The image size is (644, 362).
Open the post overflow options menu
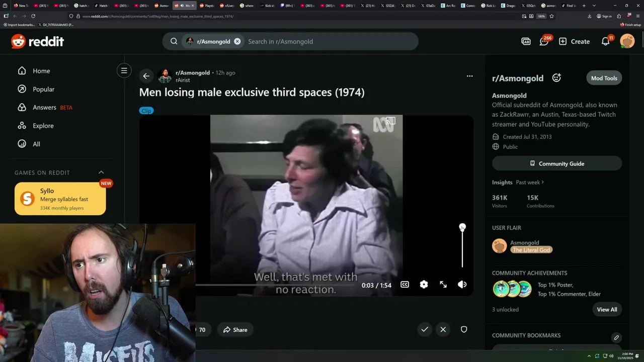click(469, 76)
